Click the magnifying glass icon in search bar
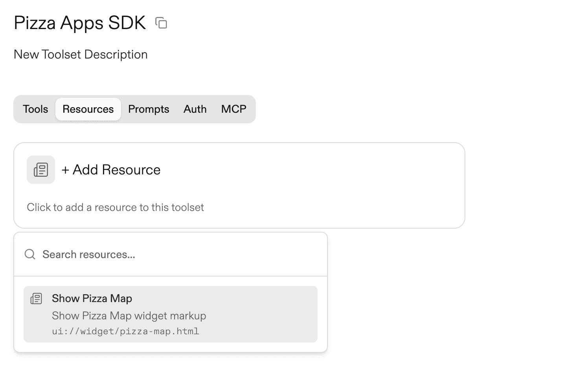Viewport: 588px width, 370px height. tap(29, 254)
